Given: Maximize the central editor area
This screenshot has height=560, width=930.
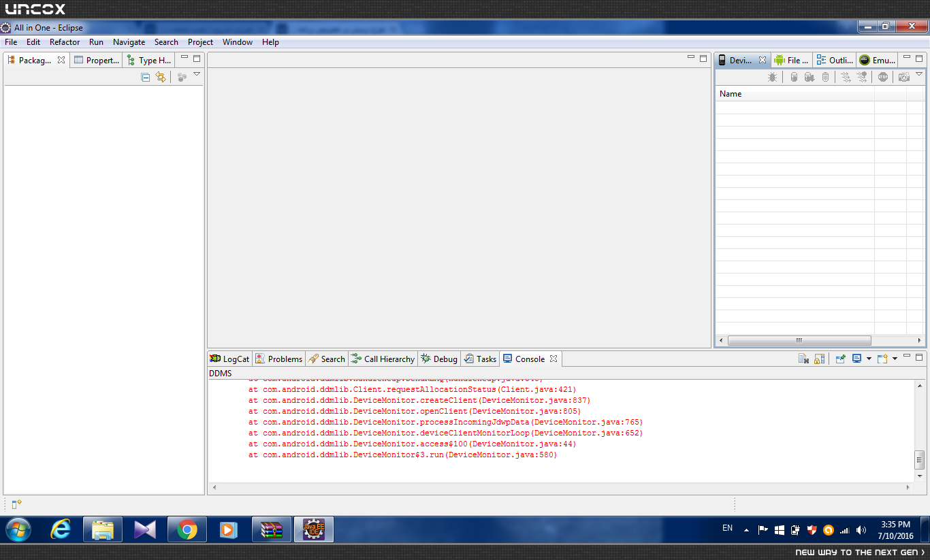Looking at the screenshot, I should click(703, 59).
